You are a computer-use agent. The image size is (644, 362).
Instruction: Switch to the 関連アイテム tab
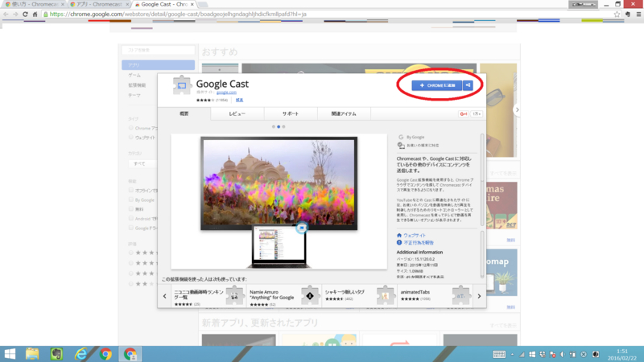344,113
